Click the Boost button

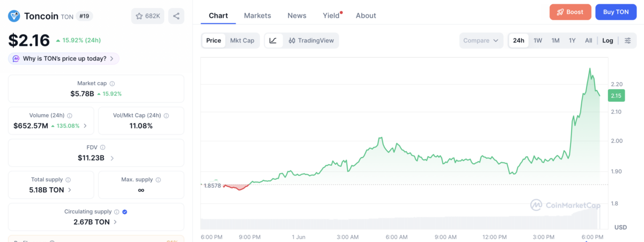pos(570,12)
